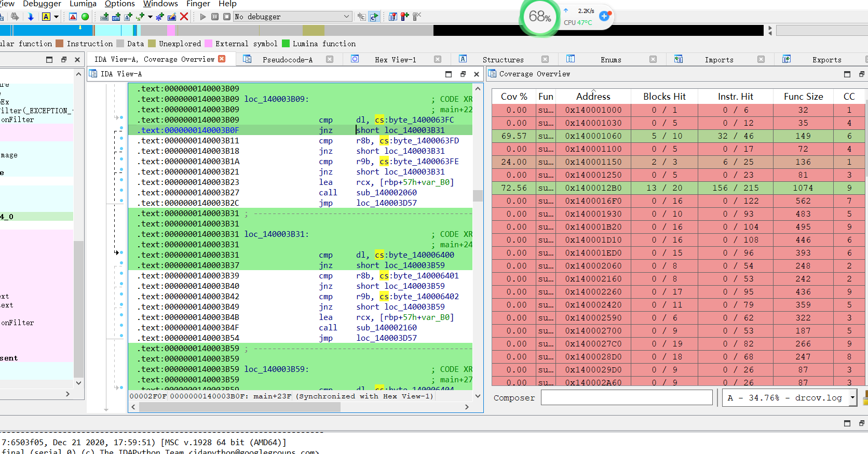Click the highlighted step-over debugger icon

[x=374, y=17]
